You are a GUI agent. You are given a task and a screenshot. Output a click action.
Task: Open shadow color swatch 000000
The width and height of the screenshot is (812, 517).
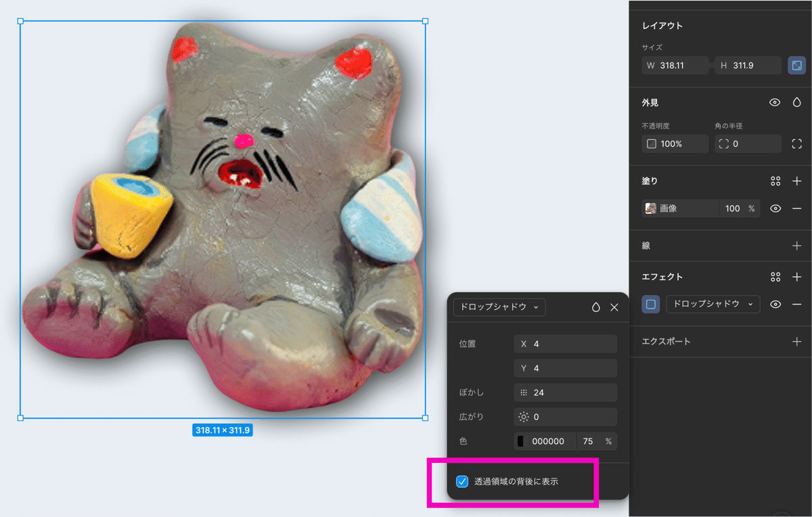tap(521, 441)
